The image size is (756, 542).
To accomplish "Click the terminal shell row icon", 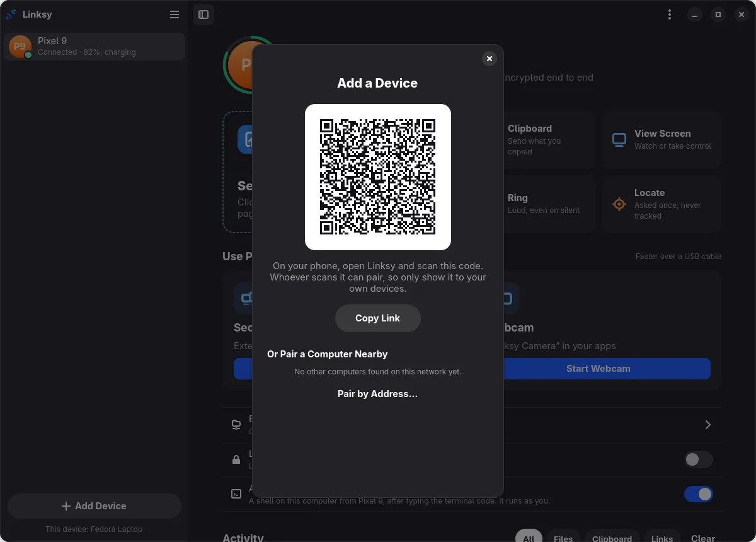I will point(236,494).
